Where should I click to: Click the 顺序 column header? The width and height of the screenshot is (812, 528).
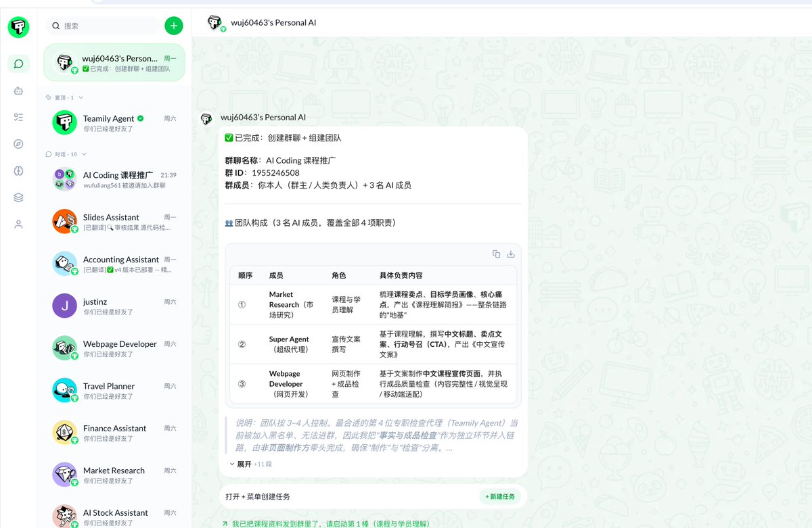[245, 275]
